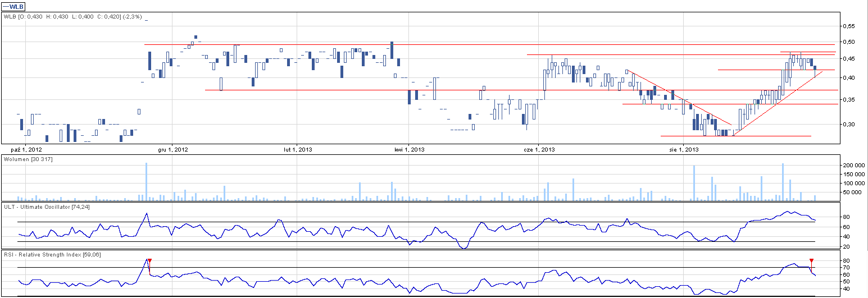Click the 50 level on the RSI axis
The height and width of the screenshot is (298, 868).
coord(846,281)
